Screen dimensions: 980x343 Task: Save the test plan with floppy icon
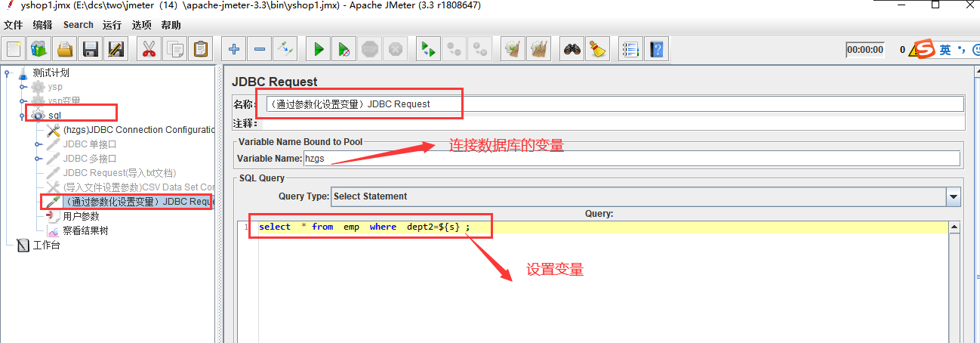(x=91, y=50)
